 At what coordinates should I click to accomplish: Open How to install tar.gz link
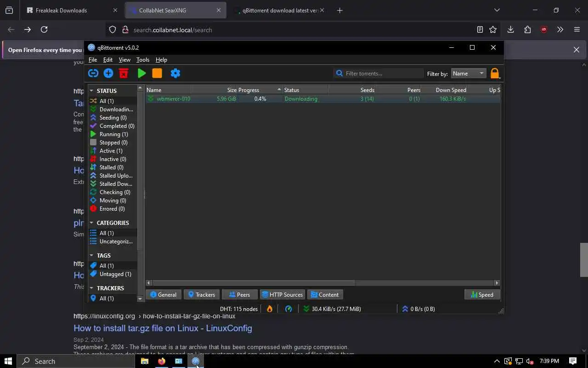[163, 328]
